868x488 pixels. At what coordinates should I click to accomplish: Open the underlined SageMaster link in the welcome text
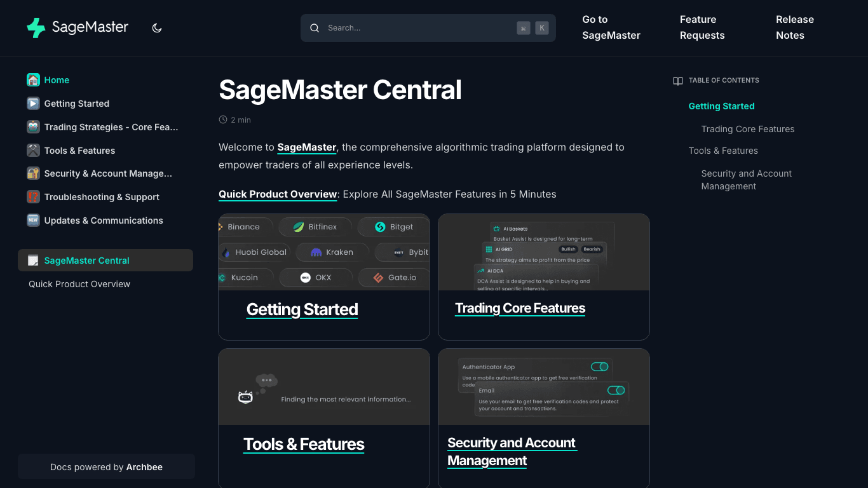(x=307, y=147)
